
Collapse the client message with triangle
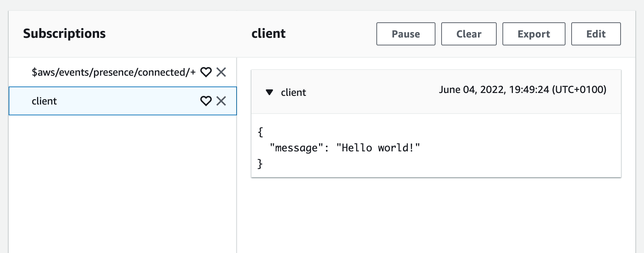pos(269,92)
